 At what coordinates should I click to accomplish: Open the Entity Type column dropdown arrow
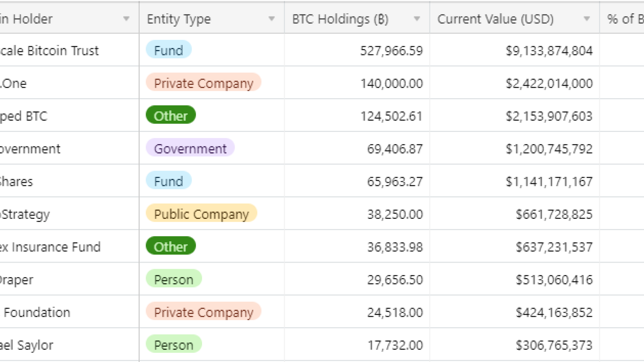272,19
